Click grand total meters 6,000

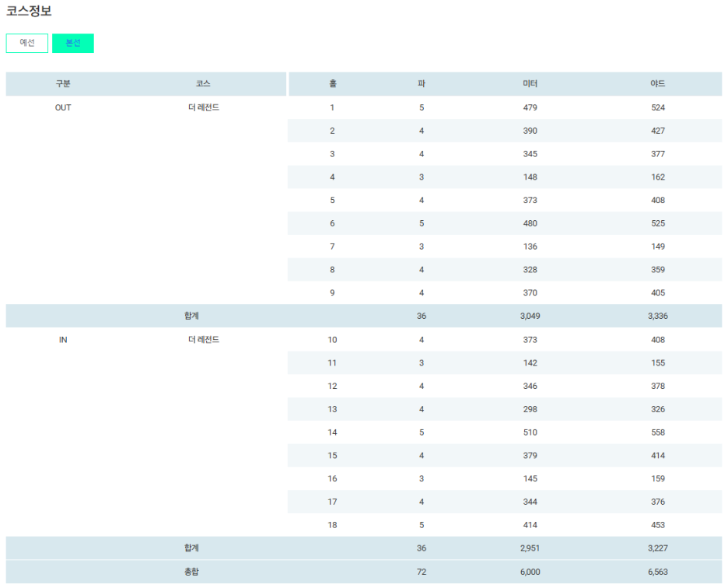pyautogui.click(x=530, y=572)
